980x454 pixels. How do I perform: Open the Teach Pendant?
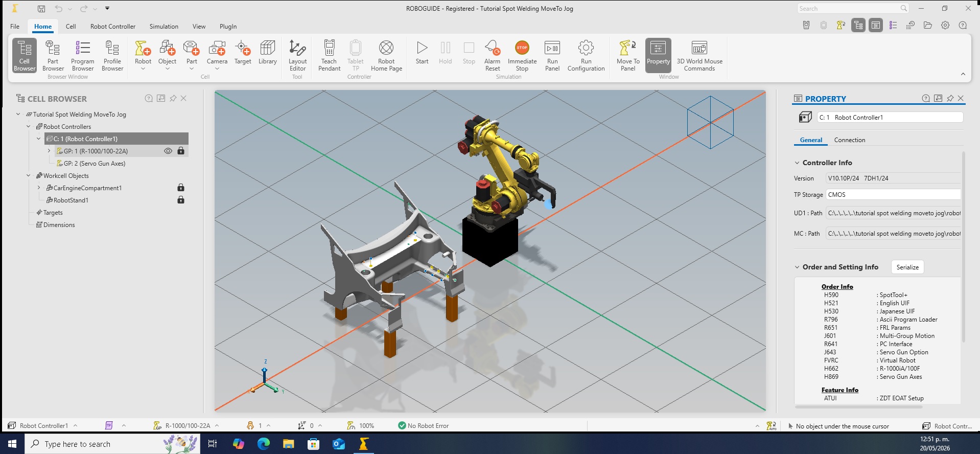pos(329,55)
